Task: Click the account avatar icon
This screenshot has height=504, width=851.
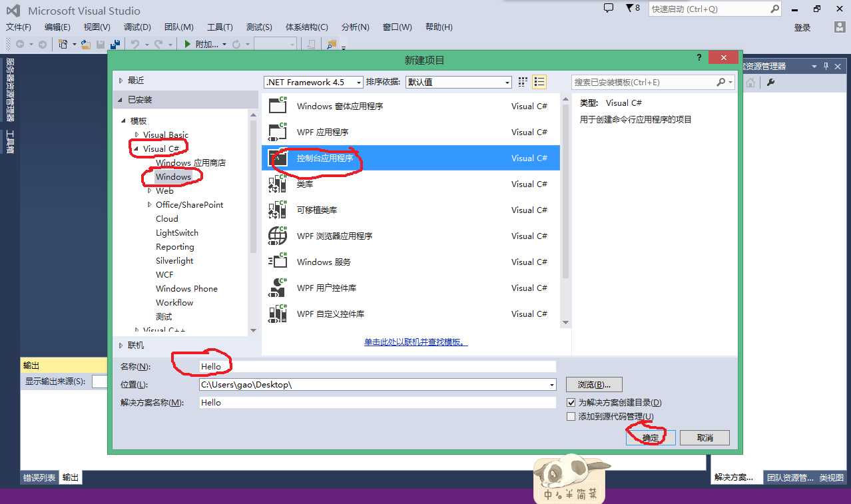Action: tap(840, 27)
